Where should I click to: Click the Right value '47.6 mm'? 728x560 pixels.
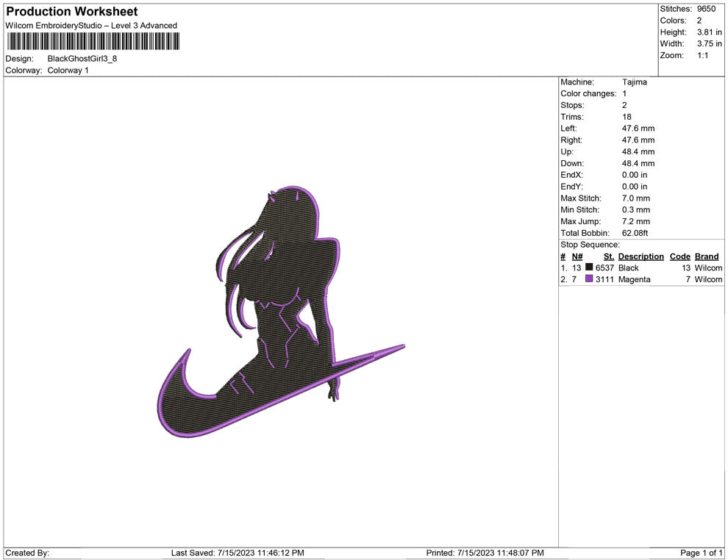tap(638, 140)
